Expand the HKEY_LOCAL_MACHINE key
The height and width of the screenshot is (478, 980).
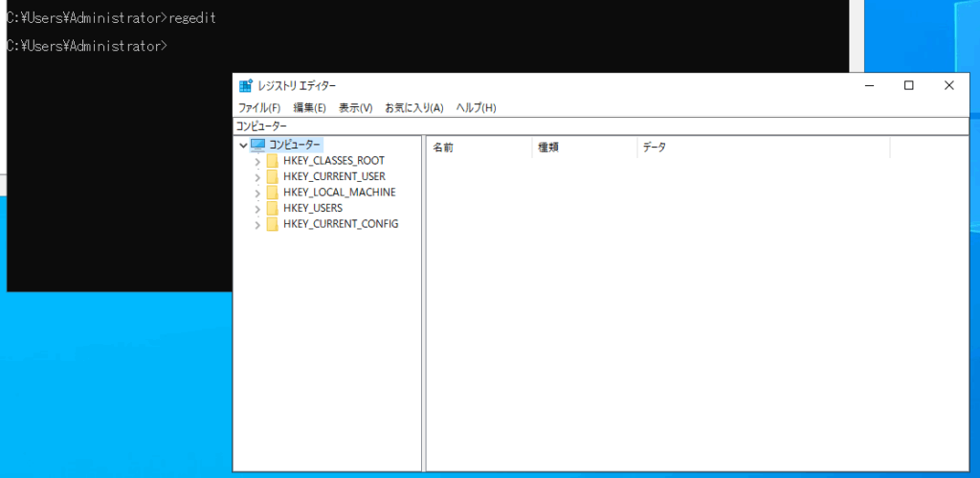(x=257, y=193)
